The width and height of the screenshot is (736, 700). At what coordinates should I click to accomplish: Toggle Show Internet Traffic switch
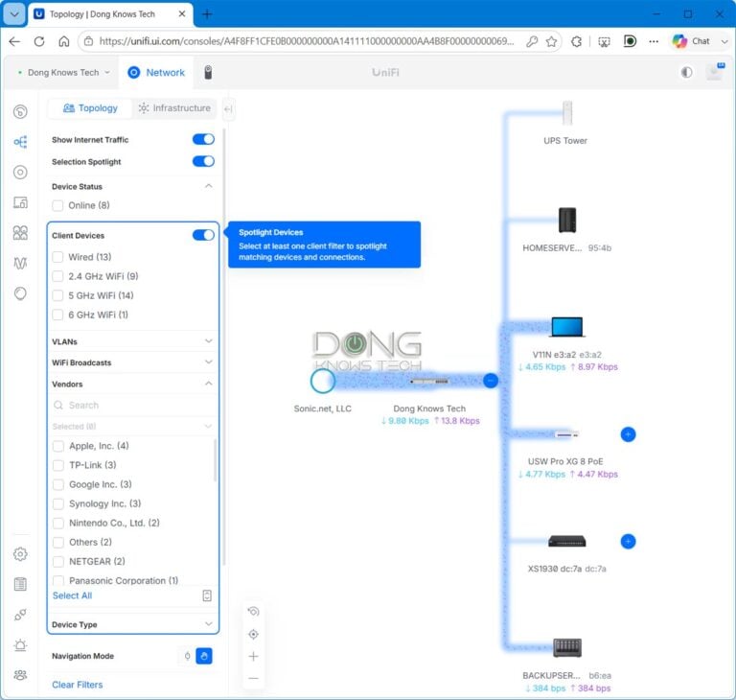(203, 139)
